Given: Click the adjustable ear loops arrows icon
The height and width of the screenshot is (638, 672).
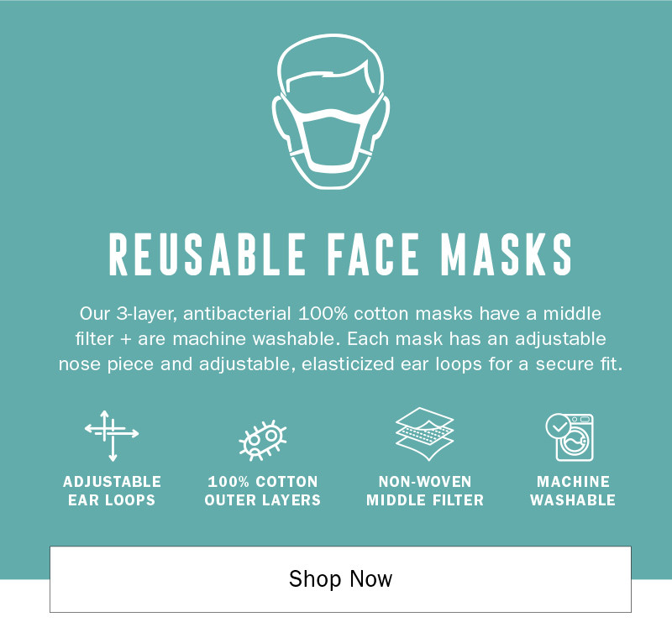Looking at the screenshot, I should coord(112,436).
